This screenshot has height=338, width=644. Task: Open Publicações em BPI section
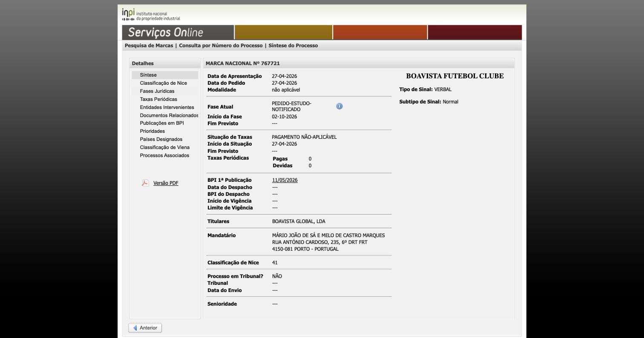162,123
